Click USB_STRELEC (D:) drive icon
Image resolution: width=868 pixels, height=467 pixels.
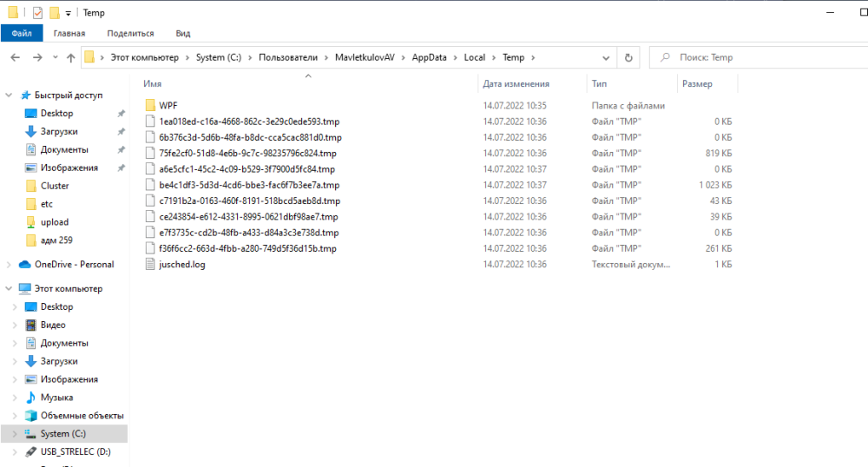click(x=31, y=452)
